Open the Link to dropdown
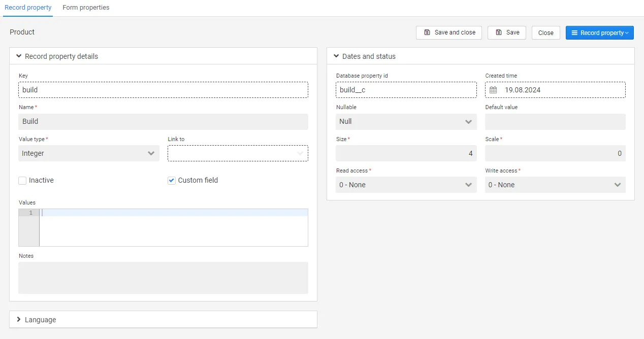The height and width of the screenshot is (339, 644). [238, 153]
